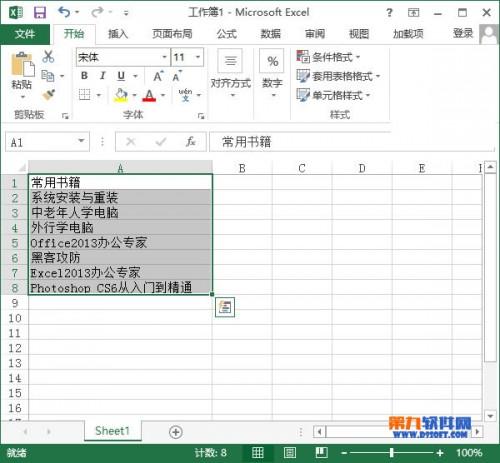Open the 数据 tab
The image size is (500, 463).
pos(270,34)
